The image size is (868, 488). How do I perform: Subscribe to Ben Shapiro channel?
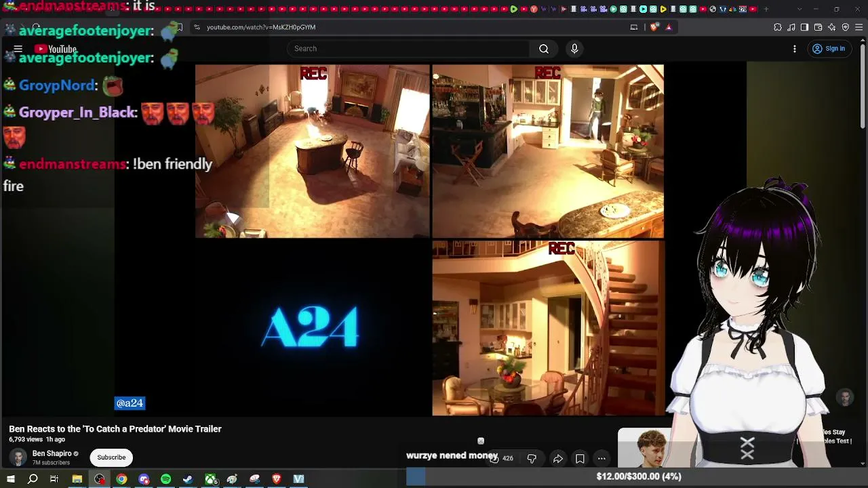[111, 457]
